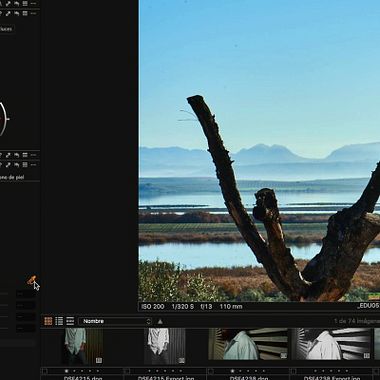Image resolution: width=380 pixels, height=380 pixels.
Task: Click adjustments badge on DSF4238.dng thumbnail
Action: click(x=283, y=356)
